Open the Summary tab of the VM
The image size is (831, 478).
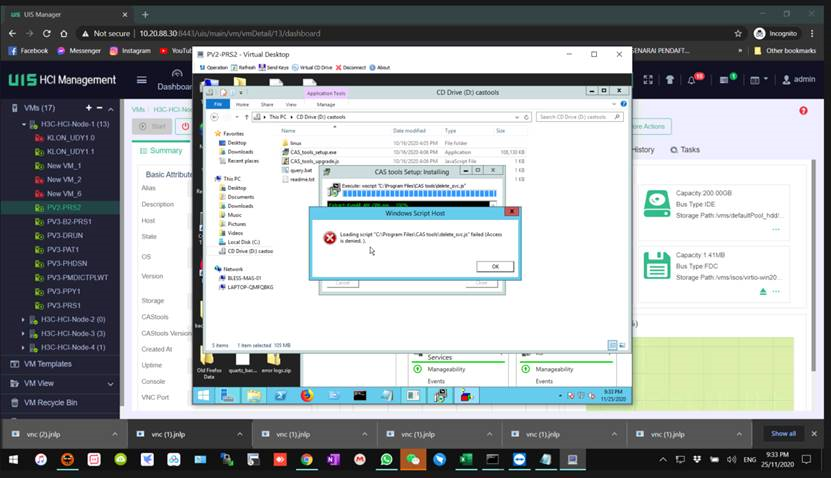[161, 151]
